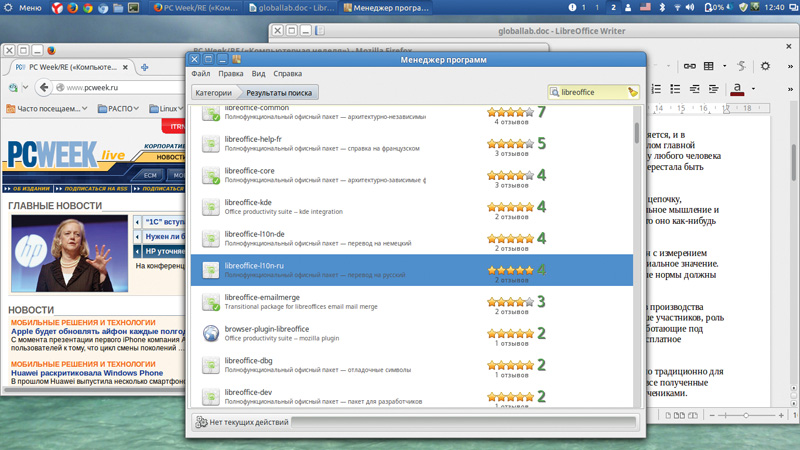Open the terminal from the panel

point(134,8)
